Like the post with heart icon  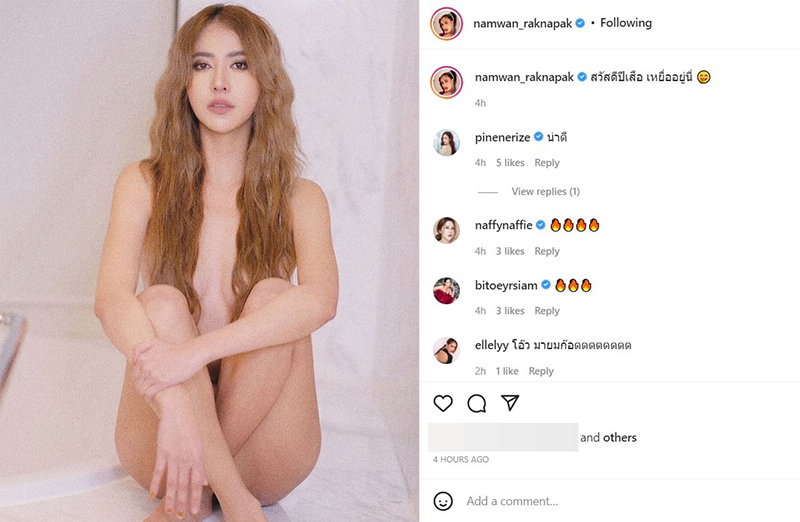point(443,403)
